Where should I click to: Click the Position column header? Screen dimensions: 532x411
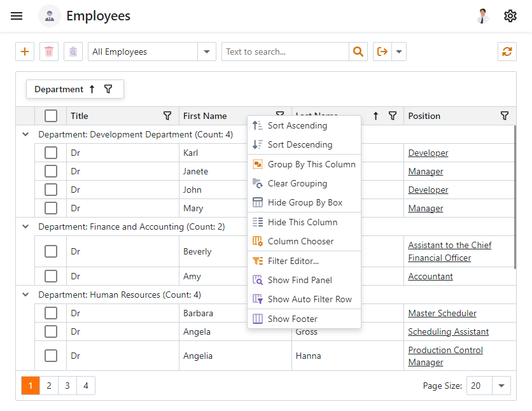459,116
